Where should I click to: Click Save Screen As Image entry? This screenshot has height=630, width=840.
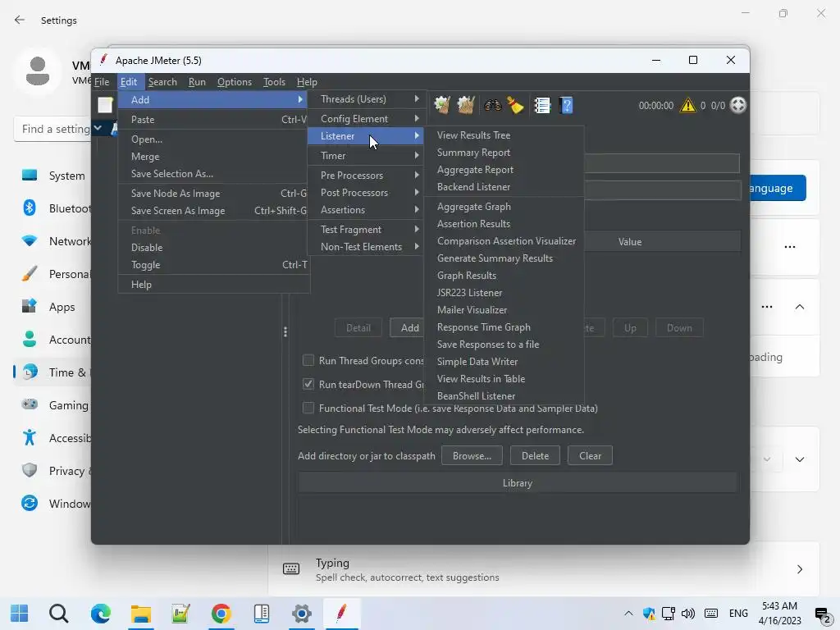(x=213, y=211)
